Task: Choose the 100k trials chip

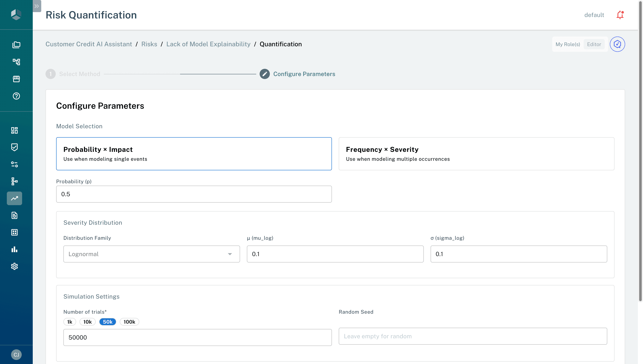Action: [129, 322]
